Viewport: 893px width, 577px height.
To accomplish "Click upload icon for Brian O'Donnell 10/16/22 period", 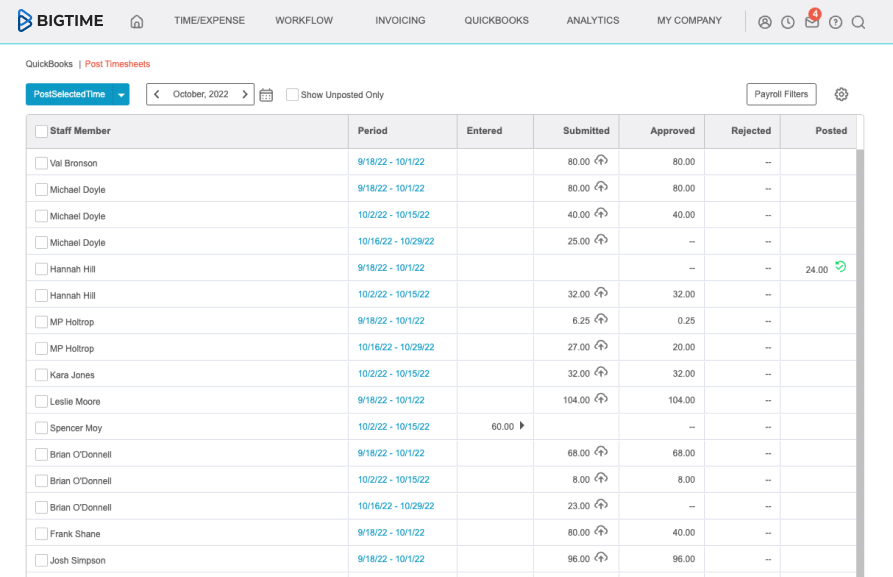I will [601, 505].
